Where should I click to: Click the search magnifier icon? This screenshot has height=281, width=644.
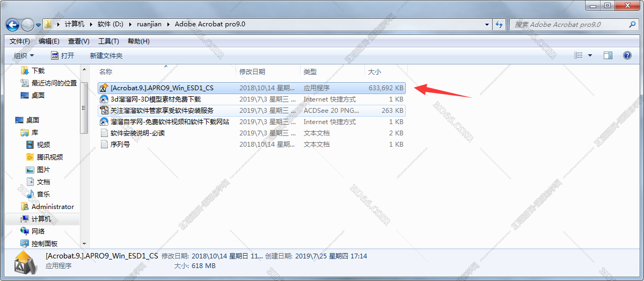coord(632,24)
